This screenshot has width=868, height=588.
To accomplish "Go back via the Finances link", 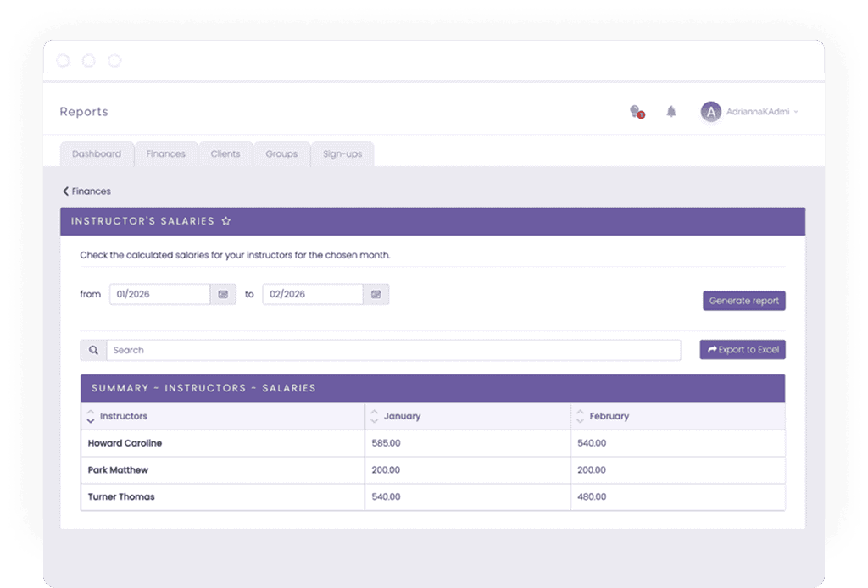I will (87, 191).
